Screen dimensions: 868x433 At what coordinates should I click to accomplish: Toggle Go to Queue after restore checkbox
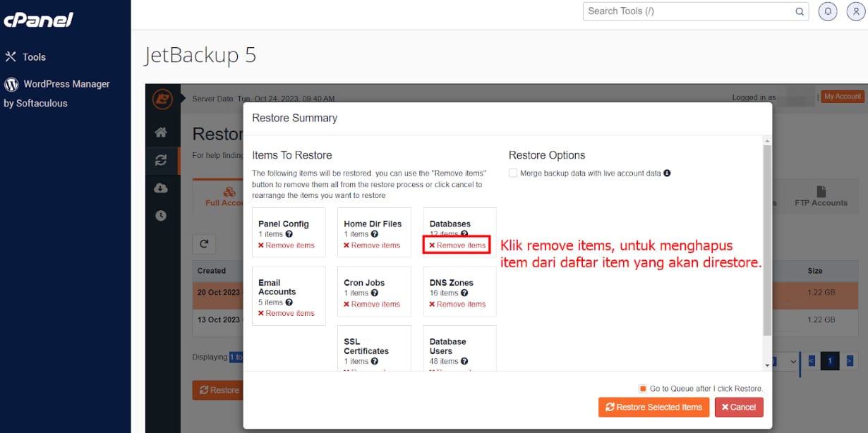[643, 389]
